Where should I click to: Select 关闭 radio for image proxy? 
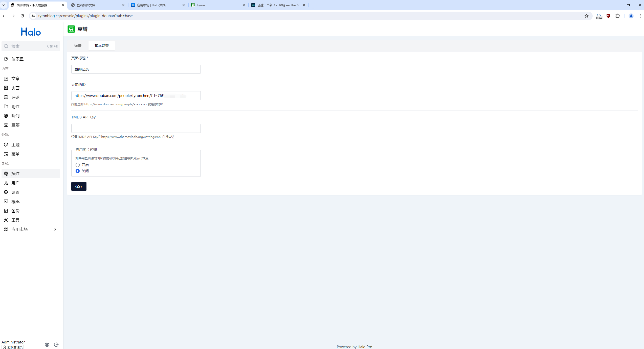tap(78, 171)
